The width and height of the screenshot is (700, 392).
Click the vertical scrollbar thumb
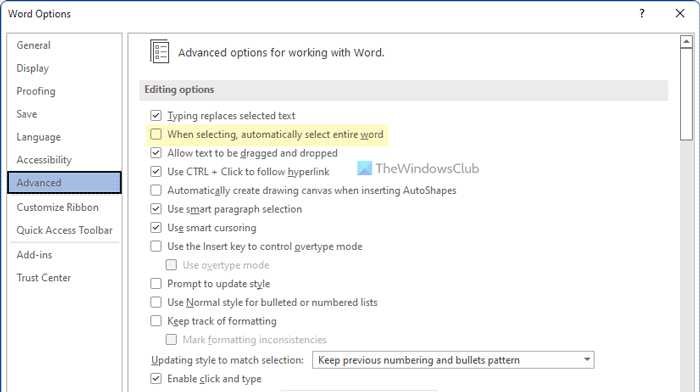point(686,95)
